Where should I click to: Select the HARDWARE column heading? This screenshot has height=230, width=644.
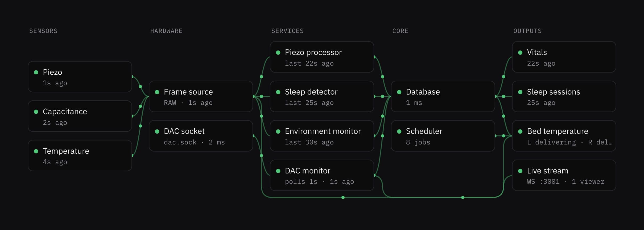(166, 31)
